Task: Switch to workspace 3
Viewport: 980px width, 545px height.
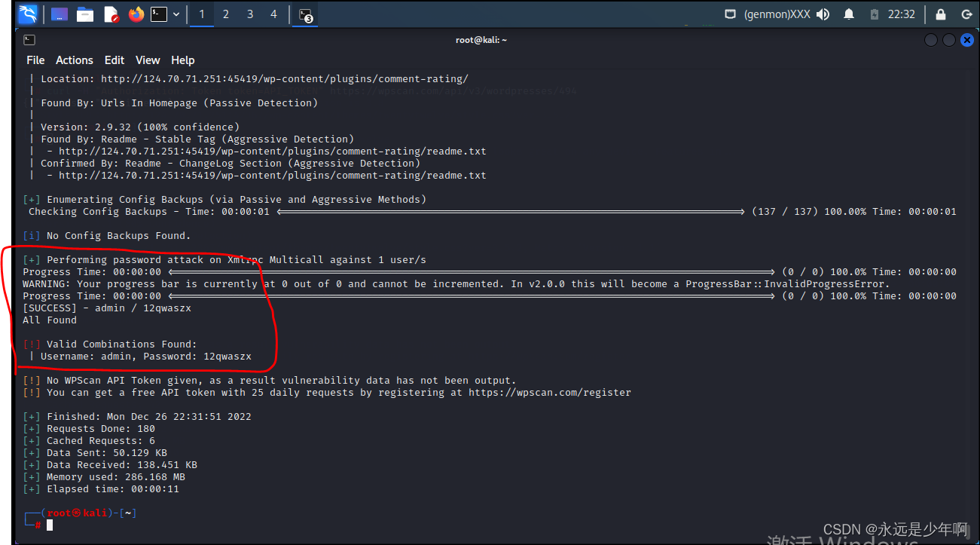Action: pyautogui.click(x=249, y=14)
